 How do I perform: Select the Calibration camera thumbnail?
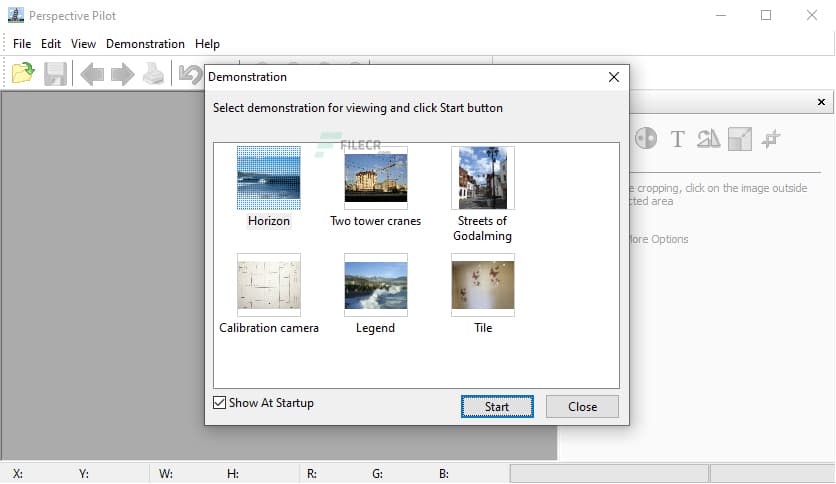point(269,285)
